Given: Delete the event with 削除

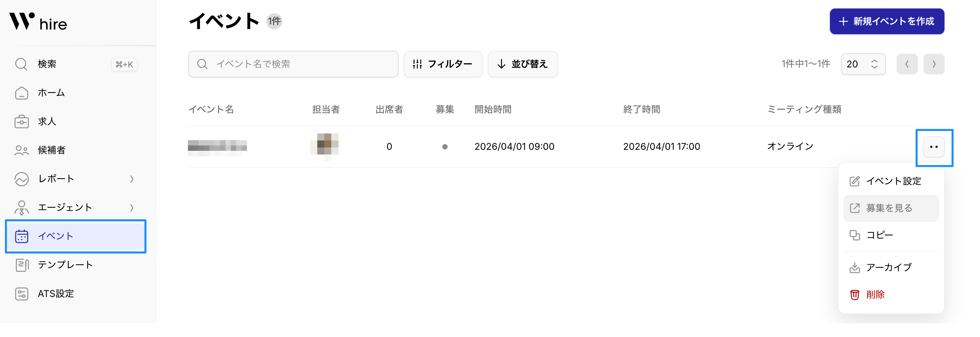Looking at the screenshot, I should 875,294.
